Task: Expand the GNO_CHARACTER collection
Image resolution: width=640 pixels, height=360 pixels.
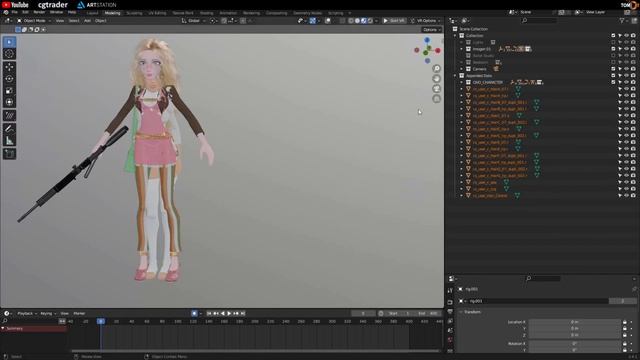Action: coord(462,82)
